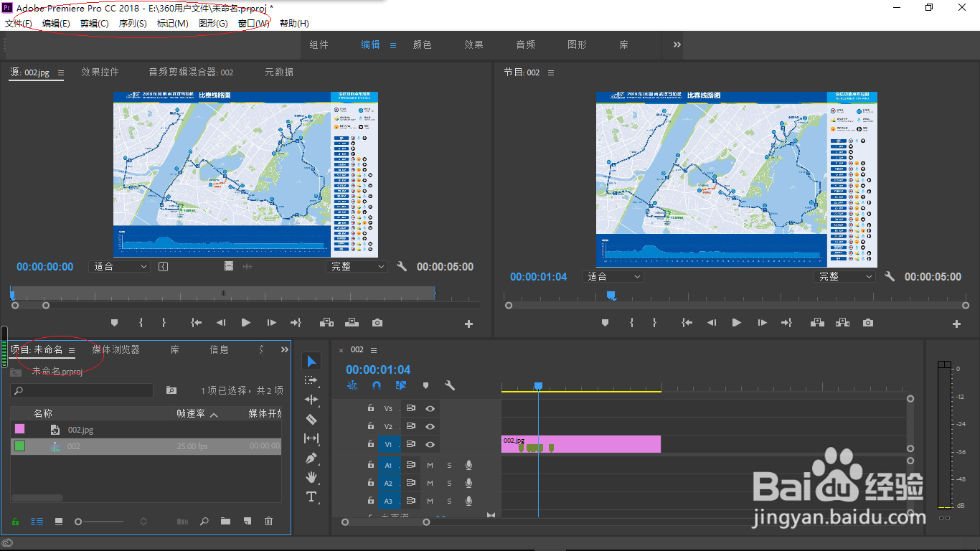The height and width of the screenshot is (551, 980).
Task: Click Insert button in Source monitor
Action: click(326, 323)
